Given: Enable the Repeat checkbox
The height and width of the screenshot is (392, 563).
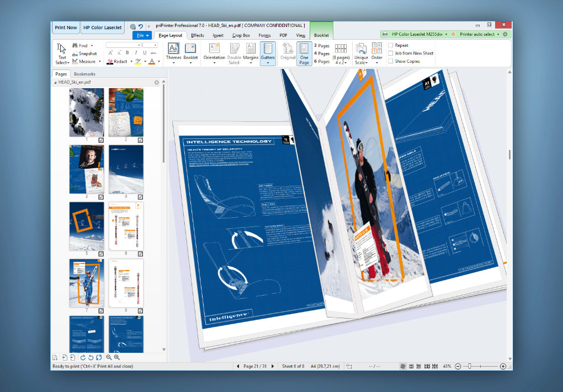Looking at the screenshot, I should [391, 45].
